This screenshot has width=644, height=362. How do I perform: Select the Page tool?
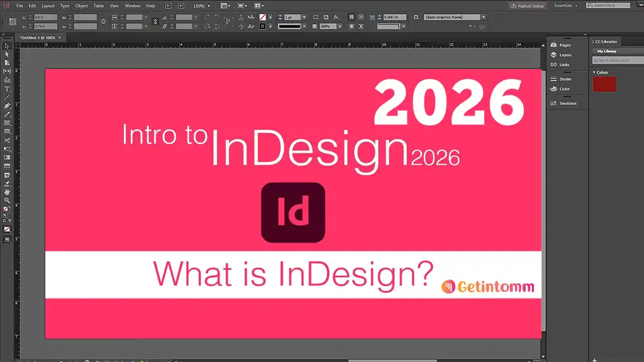tap(7, 63)
